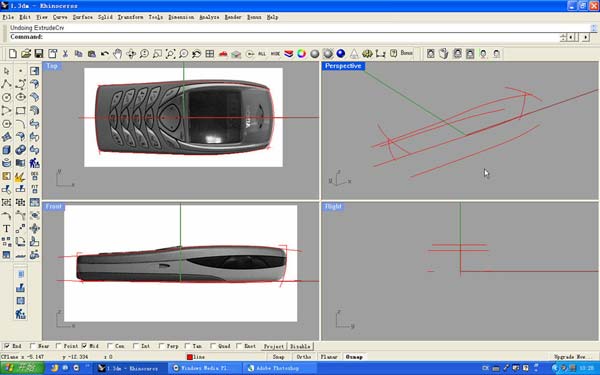This screenshot has width=600, height=375.
Task: Click the Undo arrow icon
Action: 104,54
